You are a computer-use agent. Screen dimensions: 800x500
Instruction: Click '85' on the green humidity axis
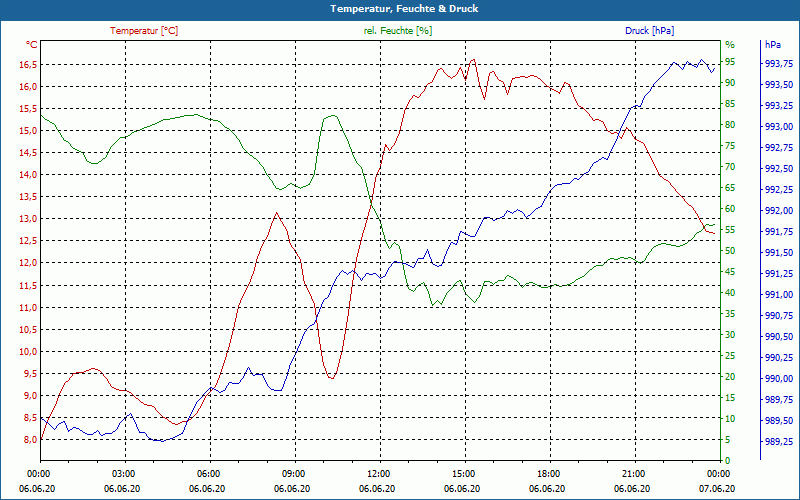[730, 104]
